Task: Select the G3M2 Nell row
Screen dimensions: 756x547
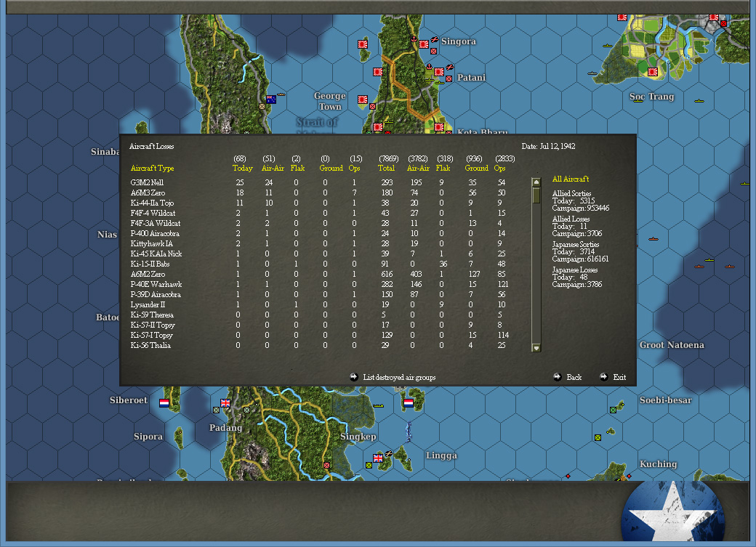Action: click(318, 182)
